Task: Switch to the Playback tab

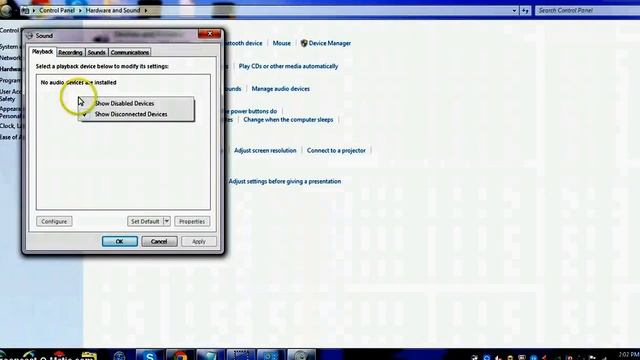Action: (42, 52)
